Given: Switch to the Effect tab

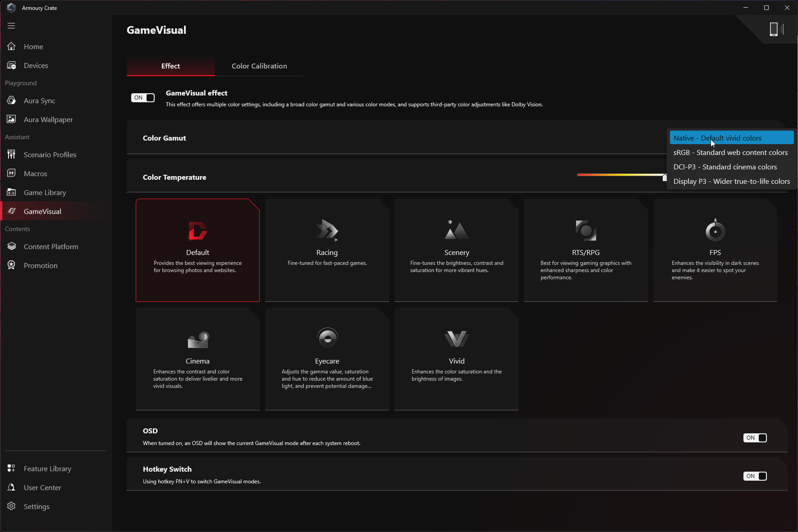Looking at the screenshot, I should (170, 66).
